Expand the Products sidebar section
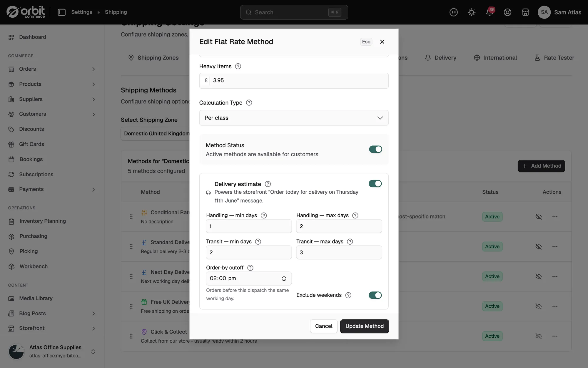 pos(93,84)
